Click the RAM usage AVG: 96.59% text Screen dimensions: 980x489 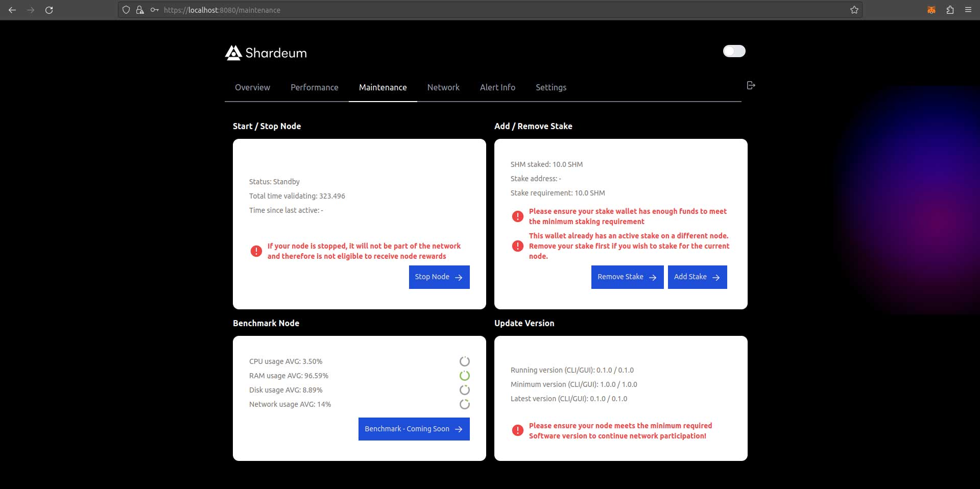click(x=289, y=376)
